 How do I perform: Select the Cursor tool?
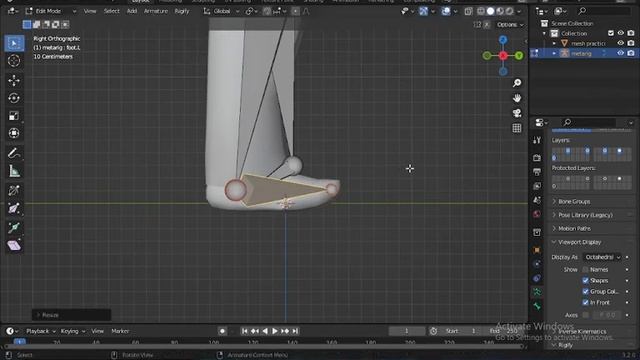click(x=14, y=61)
